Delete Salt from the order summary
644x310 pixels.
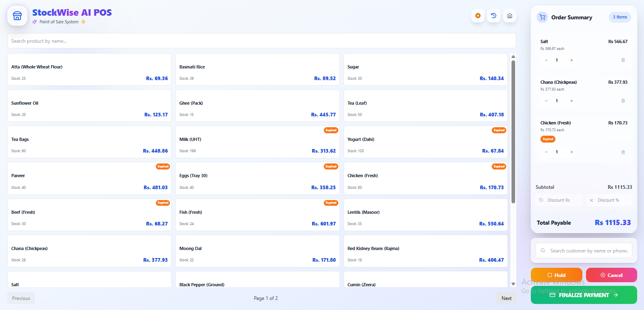click(x=623, y=60)
